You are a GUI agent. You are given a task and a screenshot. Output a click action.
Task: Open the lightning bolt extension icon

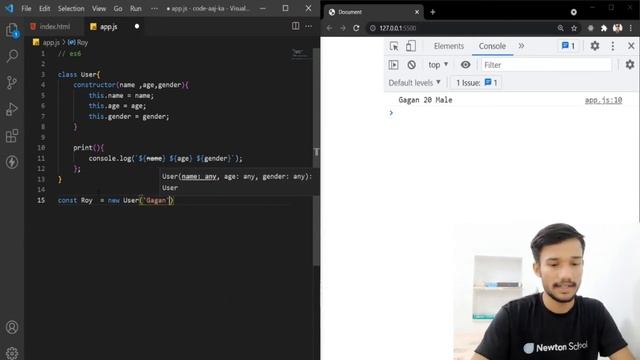coord(12,162)
